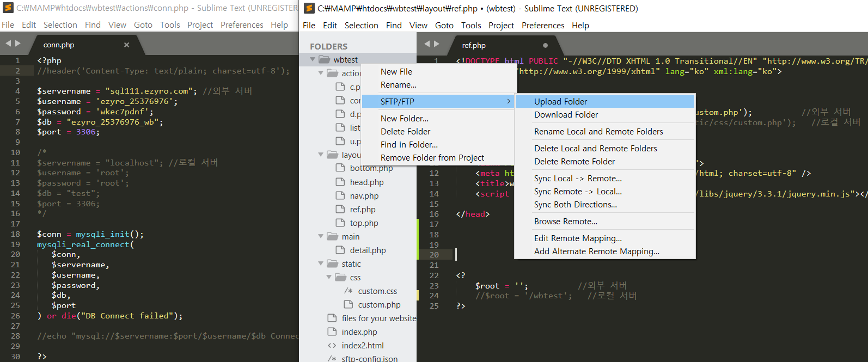Open Help menu in ref.php window
Screen dimensions: 868x362
click(x=580, y=25)
